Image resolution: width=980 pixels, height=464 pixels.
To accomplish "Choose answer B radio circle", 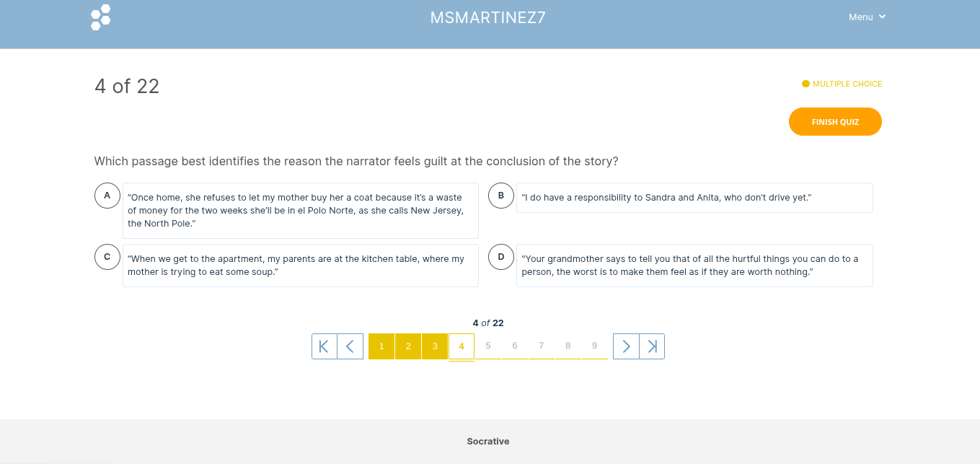I will pos(501,196).
